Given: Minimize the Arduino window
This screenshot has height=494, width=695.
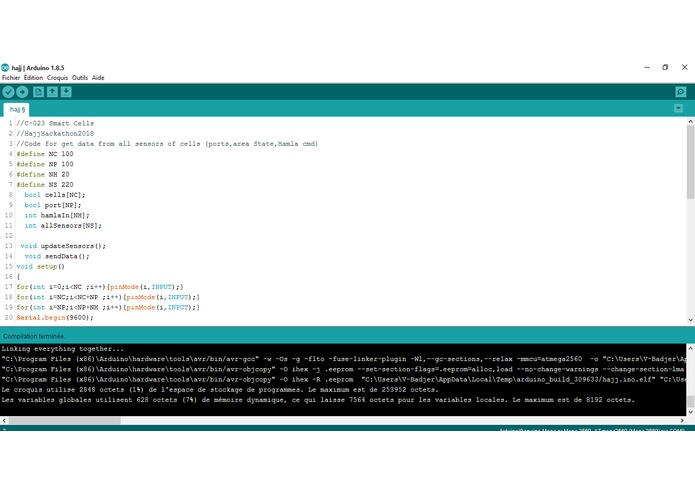Looking at the screenshot, I should tap(647, 67).
